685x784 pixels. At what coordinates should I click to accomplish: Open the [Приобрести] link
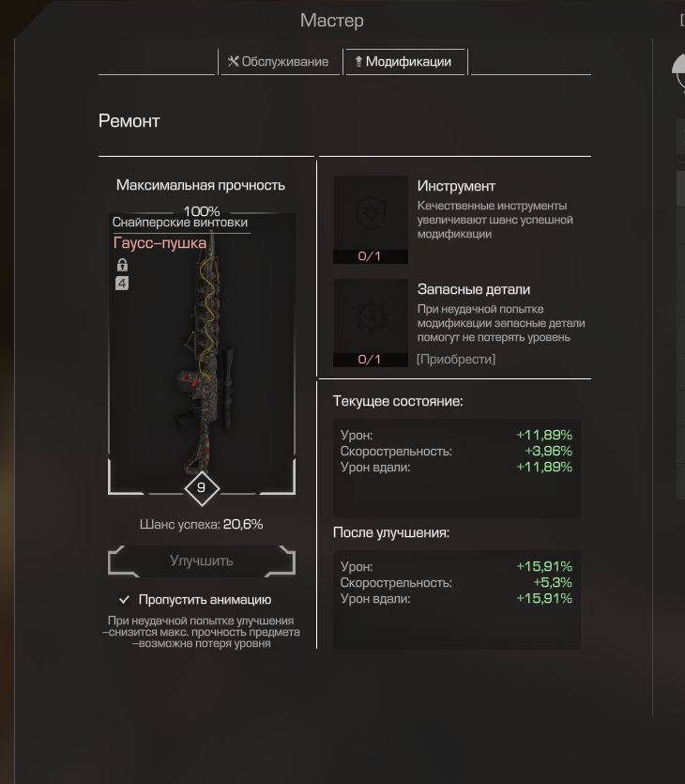coord(456,359)
